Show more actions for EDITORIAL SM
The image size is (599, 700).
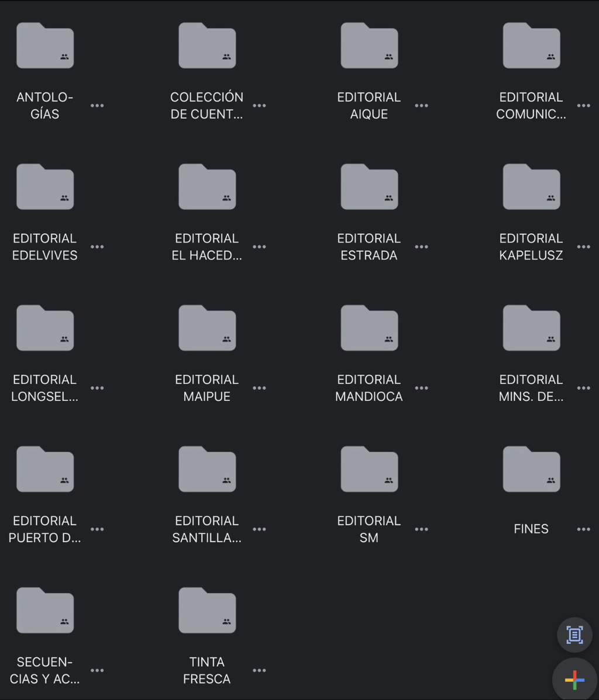click(x=421, y=529)
